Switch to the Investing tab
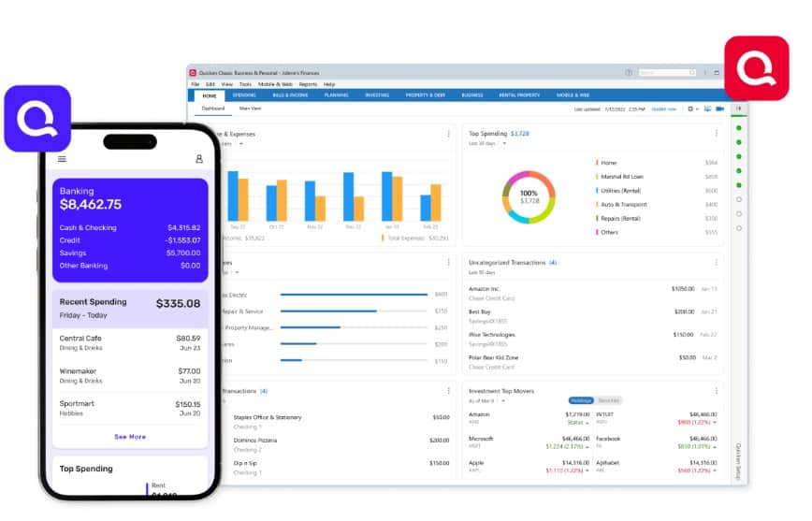Screen dimensions: 812x521 377,95
